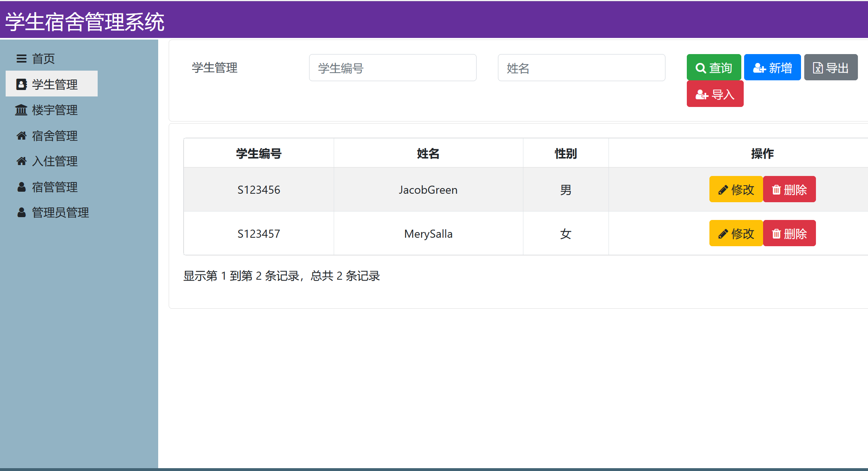Click the home icon beside 宿舍管理

click(21, 136)
